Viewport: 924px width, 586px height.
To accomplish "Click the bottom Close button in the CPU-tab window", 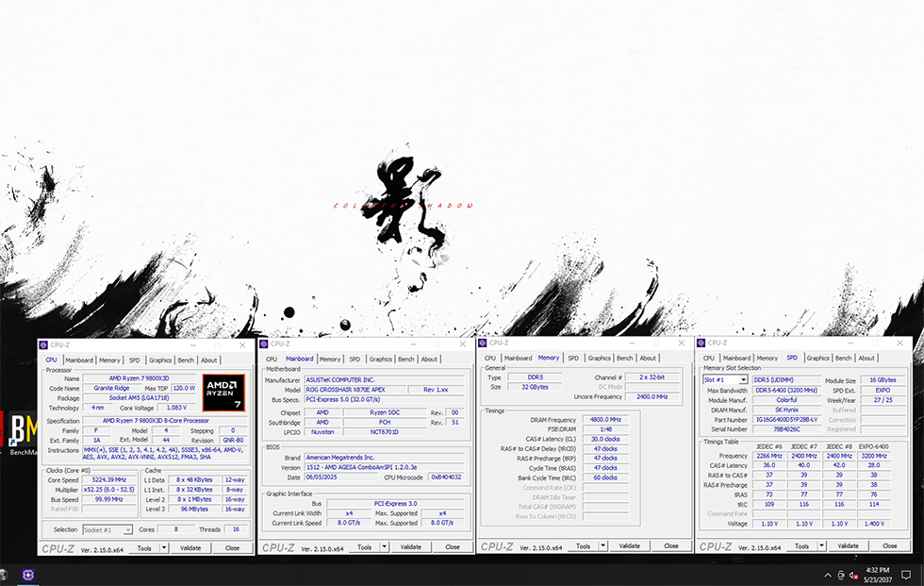I will [x=232, y=548].
